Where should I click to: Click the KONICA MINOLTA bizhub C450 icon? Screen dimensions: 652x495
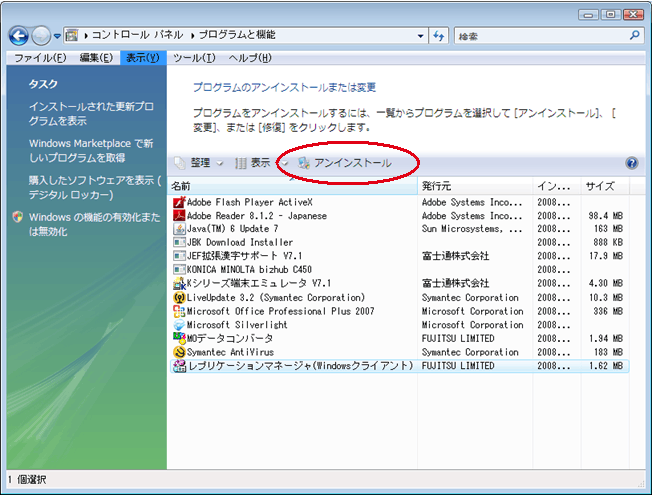(x=179, y=270)
